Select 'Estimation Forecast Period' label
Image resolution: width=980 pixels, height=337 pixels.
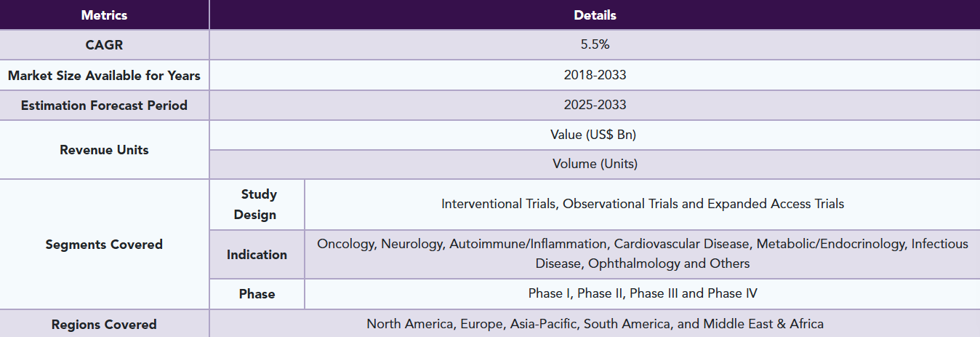(104, 105)
